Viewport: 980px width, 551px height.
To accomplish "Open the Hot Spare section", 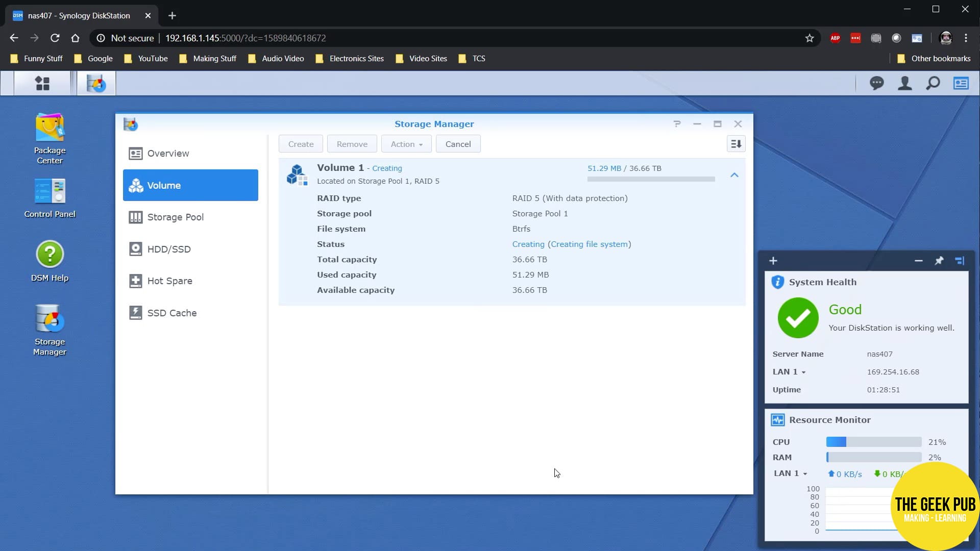I will click(190, 281).
